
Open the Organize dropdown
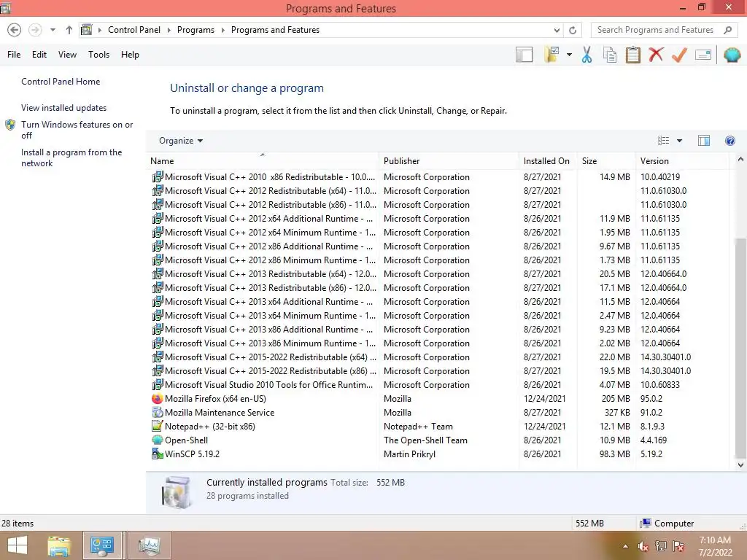coord(181,141)
